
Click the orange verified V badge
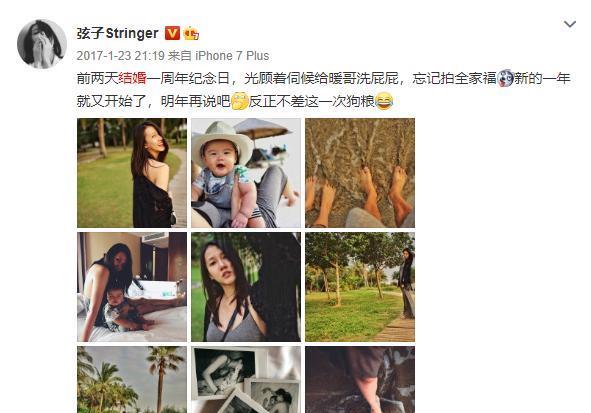click(x=172, y=34)
